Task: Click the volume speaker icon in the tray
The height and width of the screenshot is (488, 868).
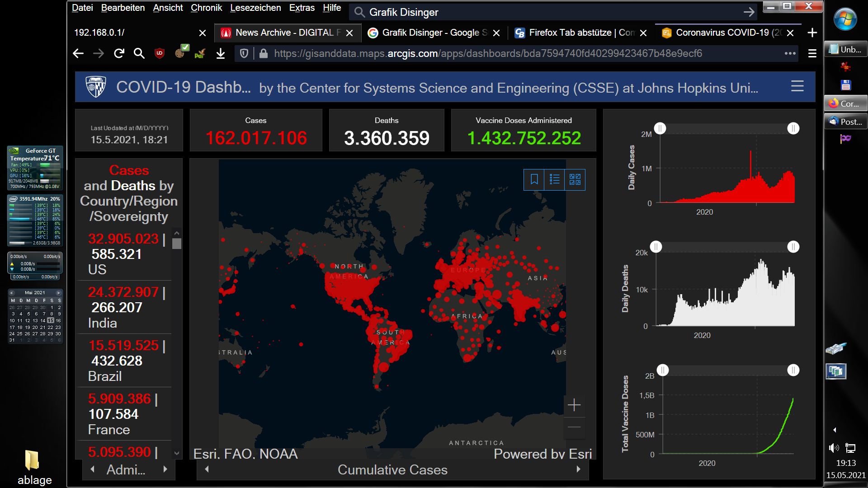Action: click(834, 448)
